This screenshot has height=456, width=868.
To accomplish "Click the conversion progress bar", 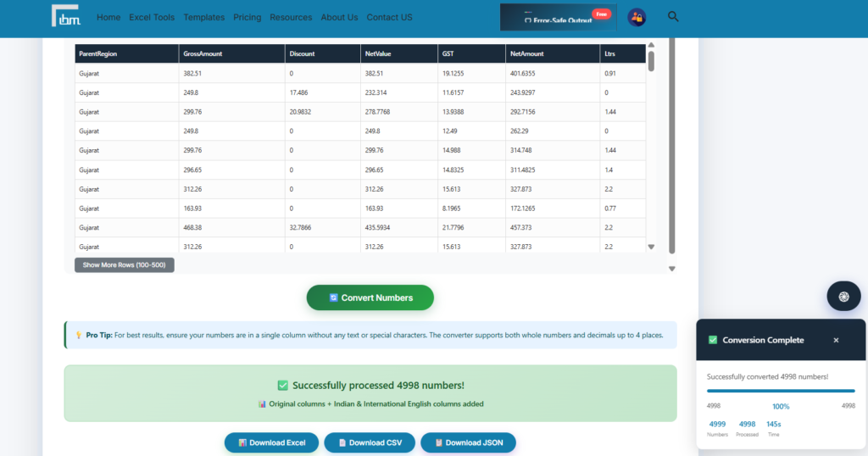I will 781,391.
